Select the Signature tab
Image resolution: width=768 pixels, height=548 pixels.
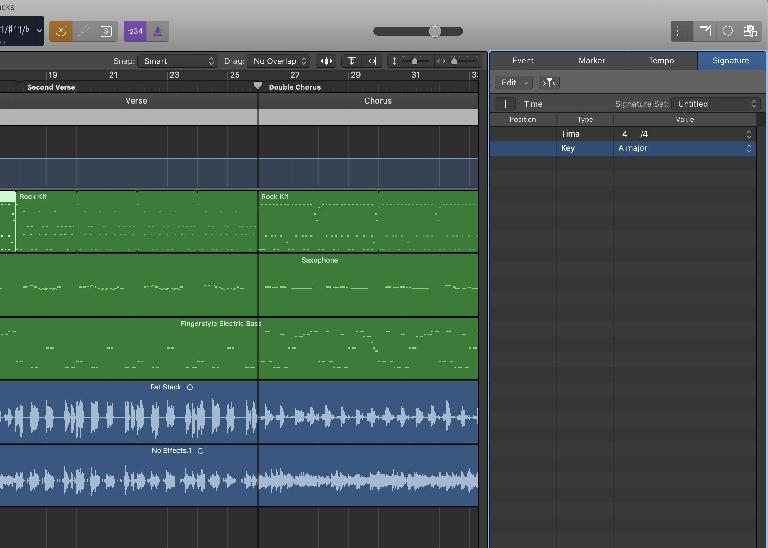tap(731, 61)
